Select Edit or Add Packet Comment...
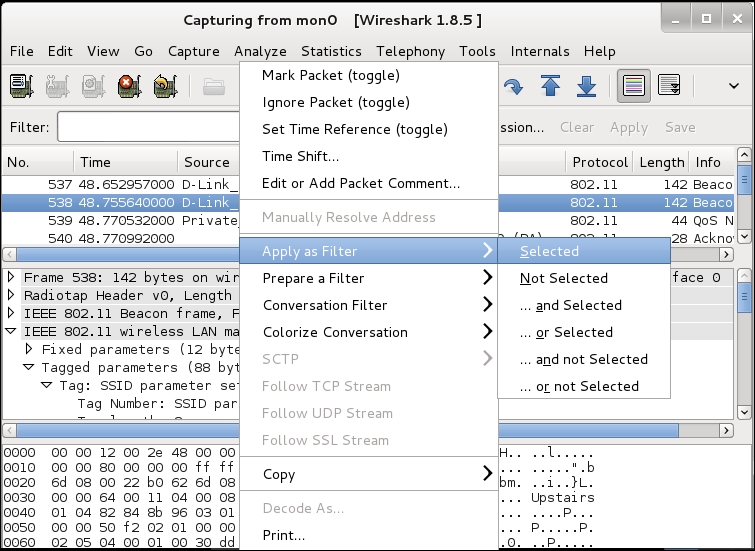The height and width of the screenshot is (551, 755). pos(369,183)
